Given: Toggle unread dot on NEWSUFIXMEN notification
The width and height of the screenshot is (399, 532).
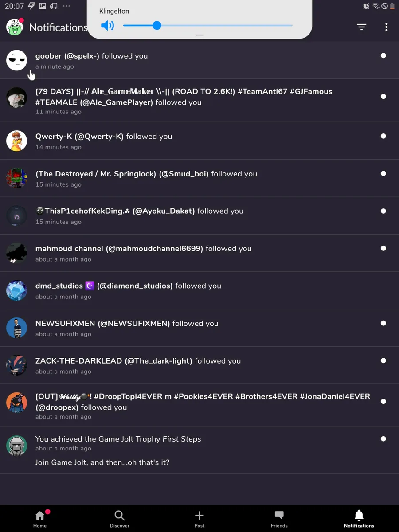Looking at the screenshot, I should click(383, 323).
